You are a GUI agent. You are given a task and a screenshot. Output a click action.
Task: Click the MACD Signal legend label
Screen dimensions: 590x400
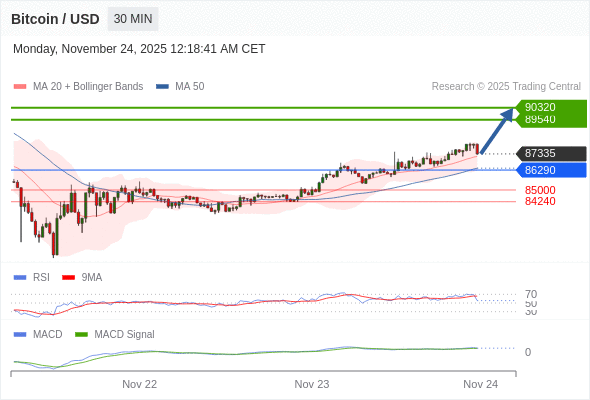125,335
